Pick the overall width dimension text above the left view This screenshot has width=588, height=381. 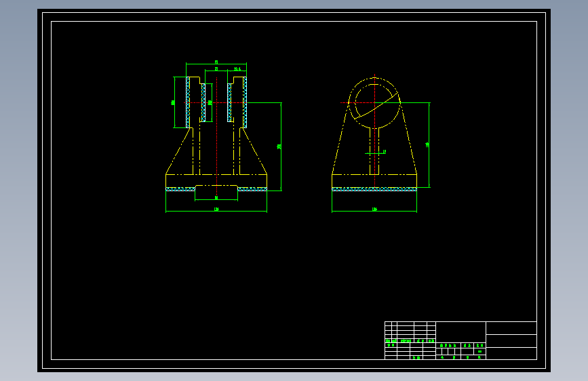(x=216, y=62)
